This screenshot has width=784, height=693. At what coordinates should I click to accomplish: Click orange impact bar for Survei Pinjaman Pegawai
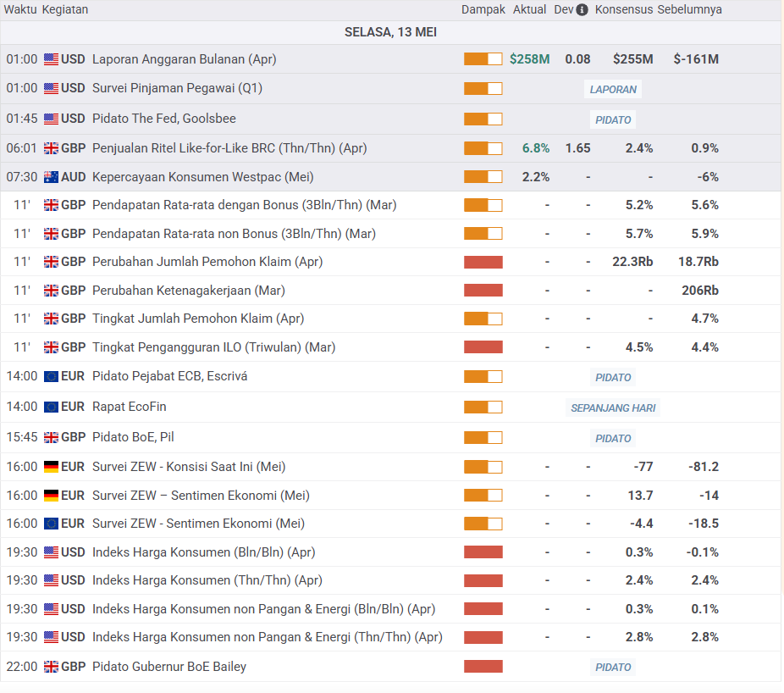(483, 88)
